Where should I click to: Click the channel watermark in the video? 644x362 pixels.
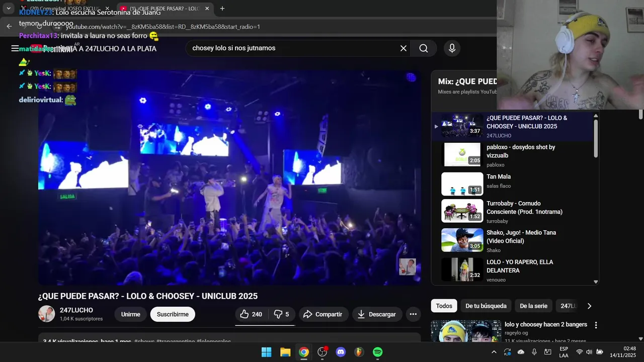point(408,267)
